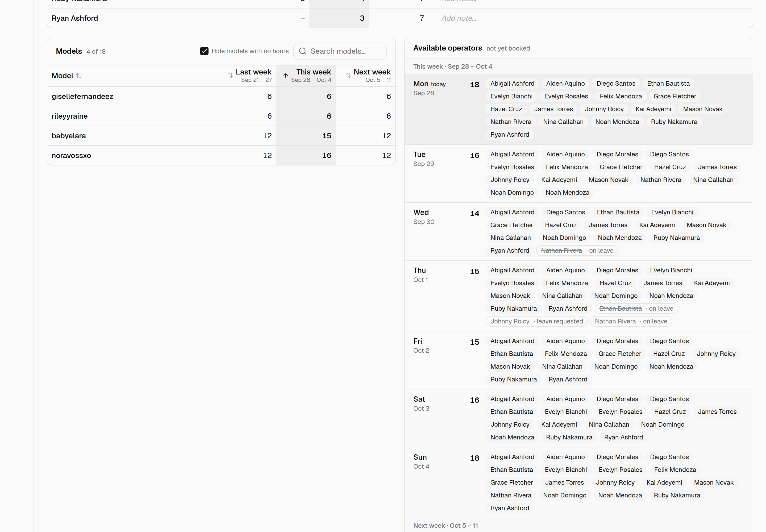Select the gisellefernandeez model row
Viewport: 766px width, 532px height.
click(221, 96)
